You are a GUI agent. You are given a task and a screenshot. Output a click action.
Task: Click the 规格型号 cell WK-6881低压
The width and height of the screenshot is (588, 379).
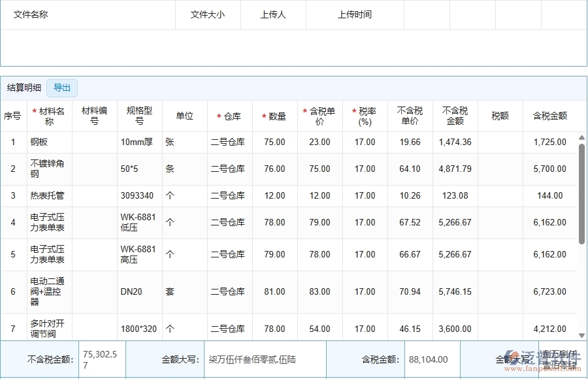tap(138, 222)
